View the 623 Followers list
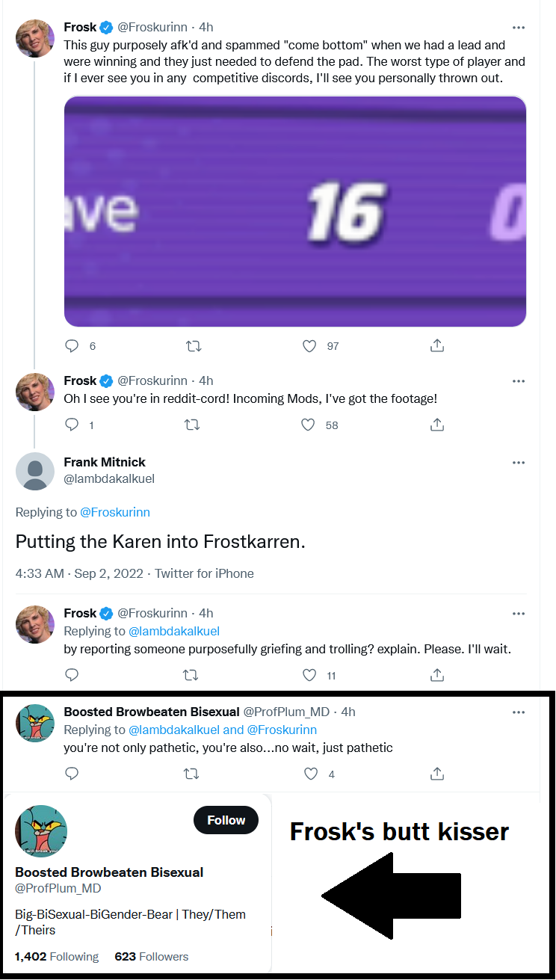The width and height of the screenshot is (556, 980). pos(152,957)
